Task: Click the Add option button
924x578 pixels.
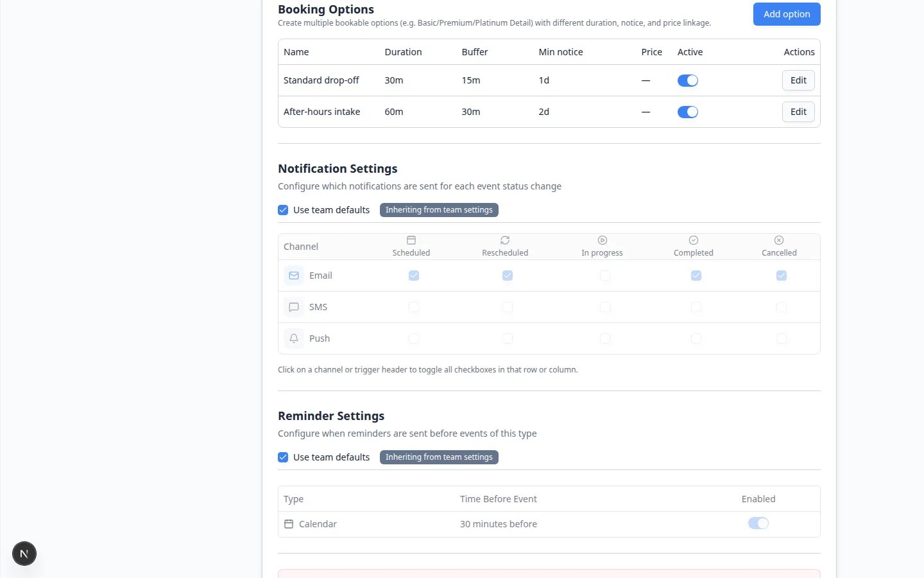Action: coord(787,14)
